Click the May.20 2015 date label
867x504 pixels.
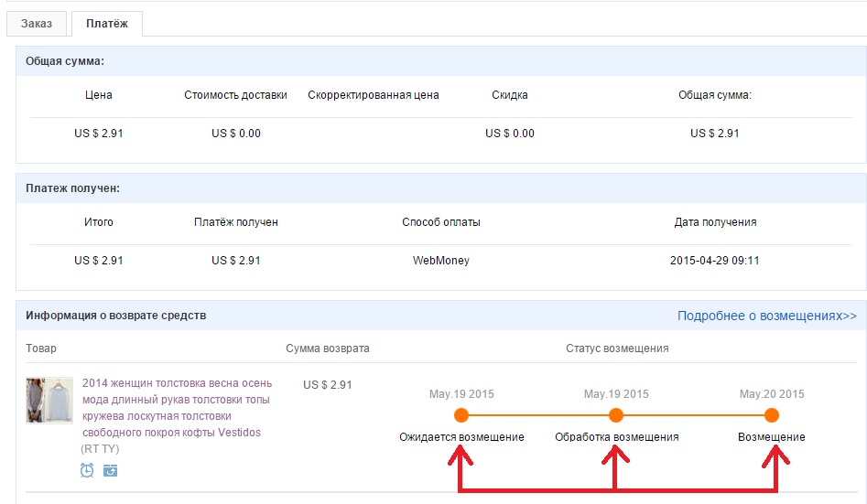(x=772, y=394)
